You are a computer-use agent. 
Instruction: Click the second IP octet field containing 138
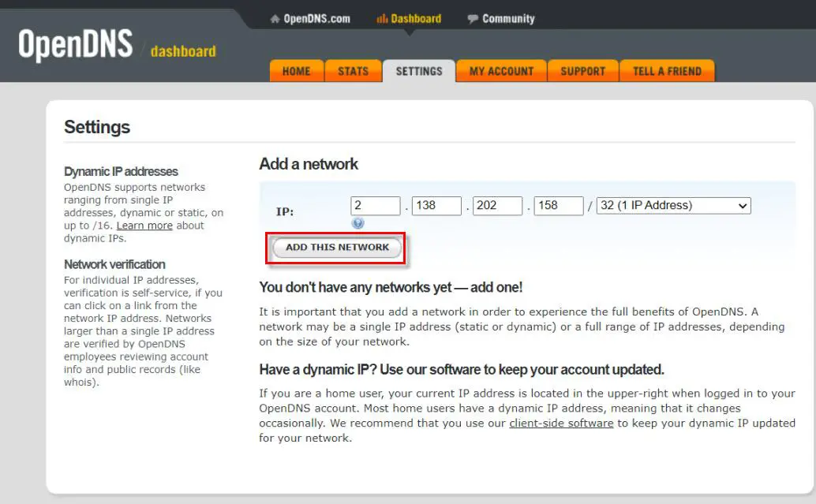[x=436, y=205]
